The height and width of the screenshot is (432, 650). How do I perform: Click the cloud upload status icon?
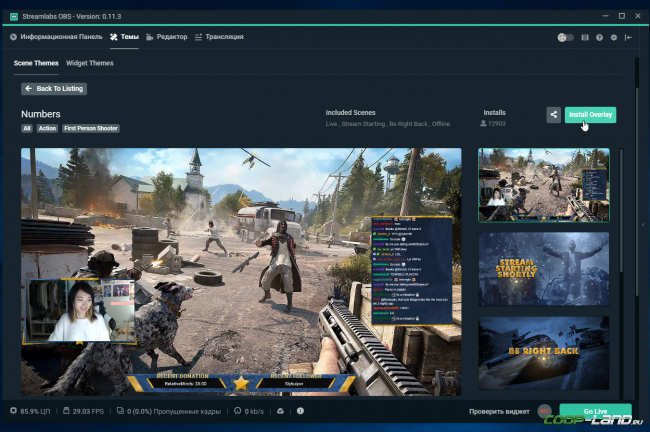tap(281, 411)
